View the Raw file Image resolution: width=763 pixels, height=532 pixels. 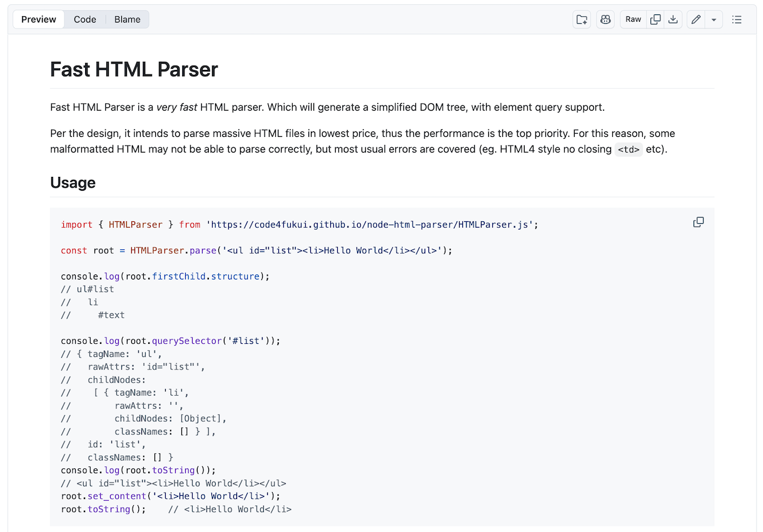(633, 19)
